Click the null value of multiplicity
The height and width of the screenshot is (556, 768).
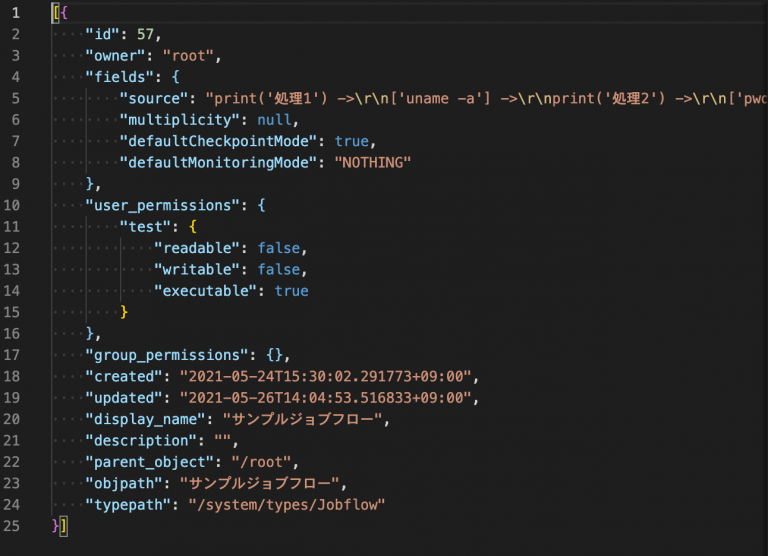(274, 120)
